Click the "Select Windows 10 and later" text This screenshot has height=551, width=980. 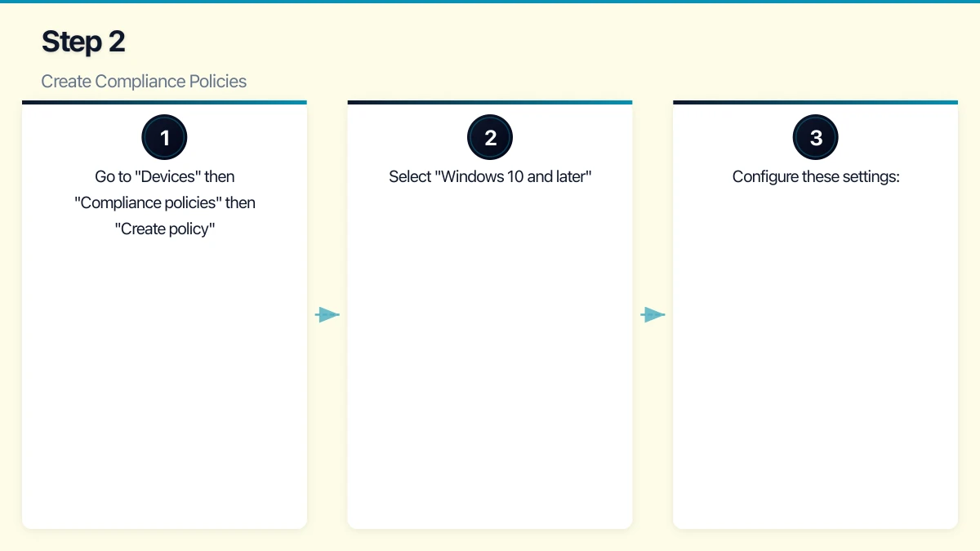(489, 176)
